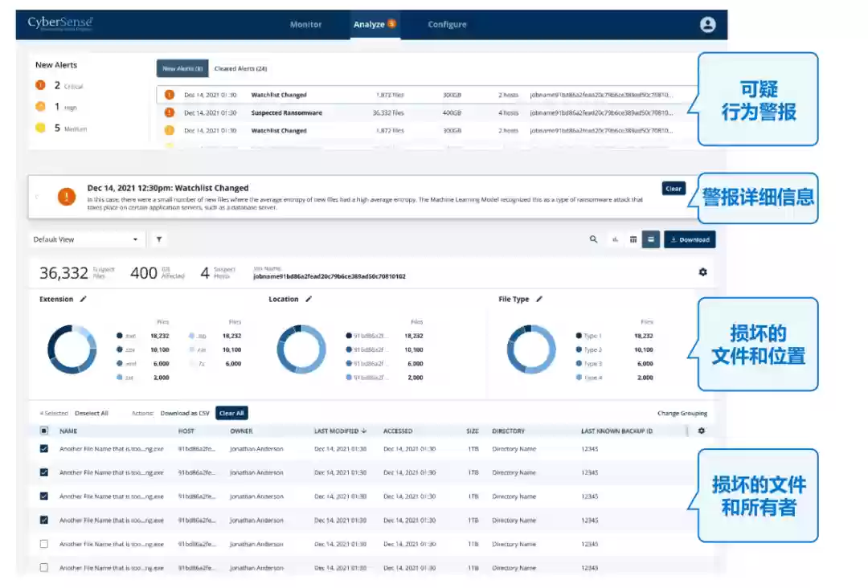This screenshot has height=588, width=868.
Task: Edit the File Type chart pencil icon
Action: (x=539, y=299)
